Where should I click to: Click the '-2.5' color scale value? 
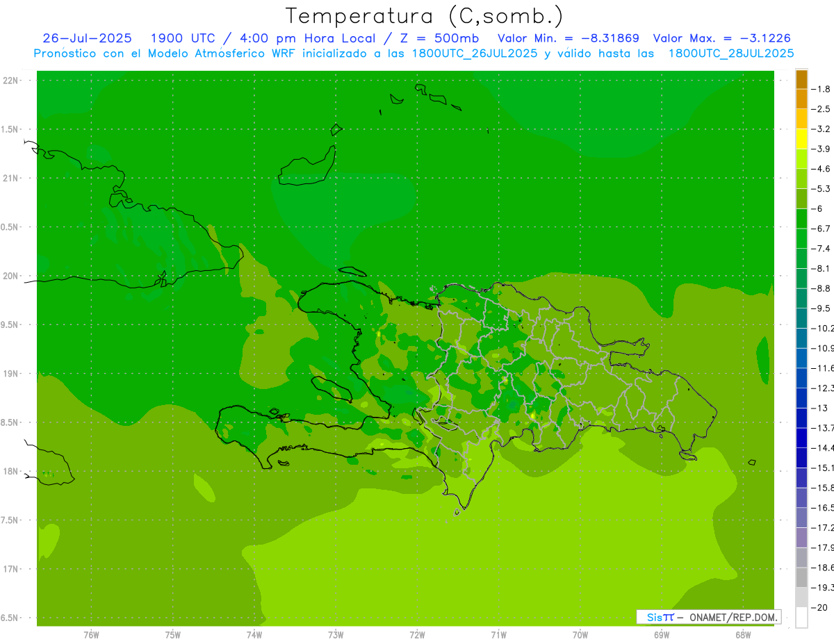tap(822, 109)
